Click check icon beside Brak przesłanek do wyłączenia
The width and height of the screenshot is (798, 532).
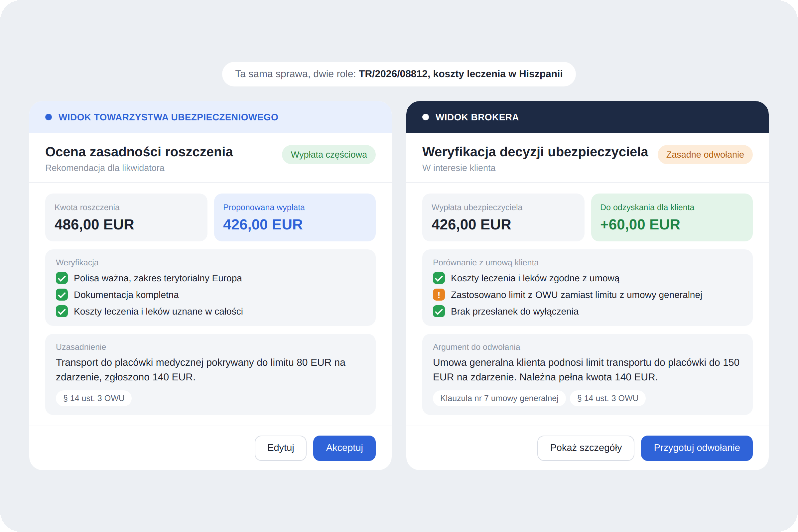pyautogui.click(x=439, y=312)
